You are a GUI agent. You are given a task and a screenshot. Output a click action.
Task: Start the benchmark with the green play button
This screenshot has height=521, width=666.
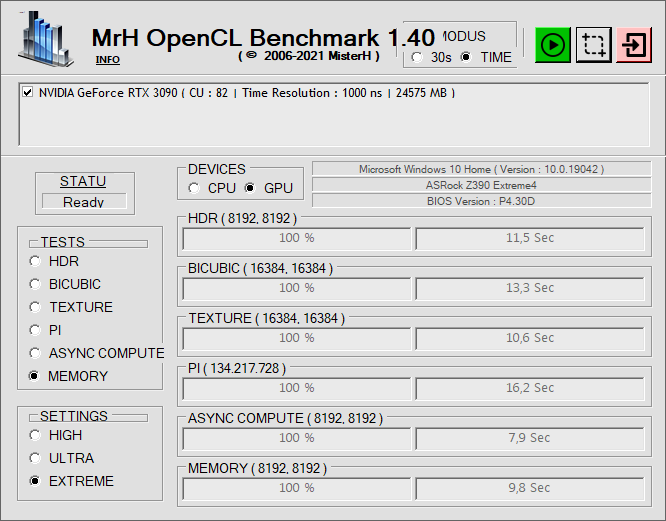(x=552, y=45)
